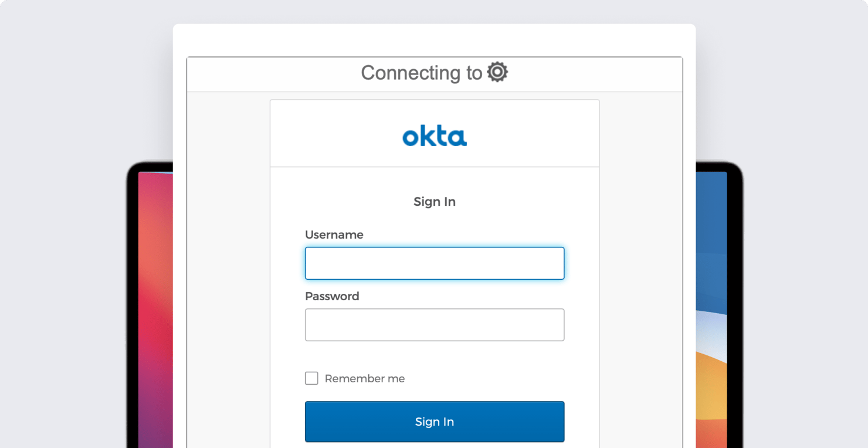Image resolution: width=868 pixels, height=448 pixels.
Task: Select the Sign In heading text
Action: (x=434, y=201)
